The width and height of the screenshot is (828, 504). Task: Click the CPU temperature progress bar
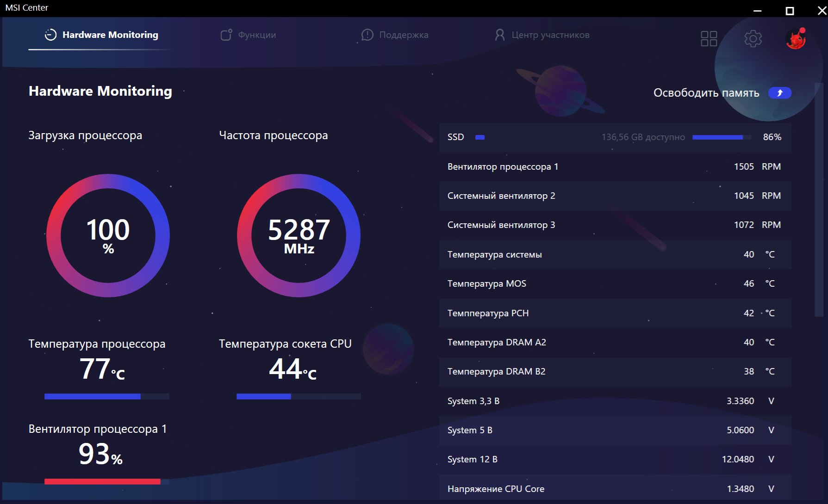point(107,396)
